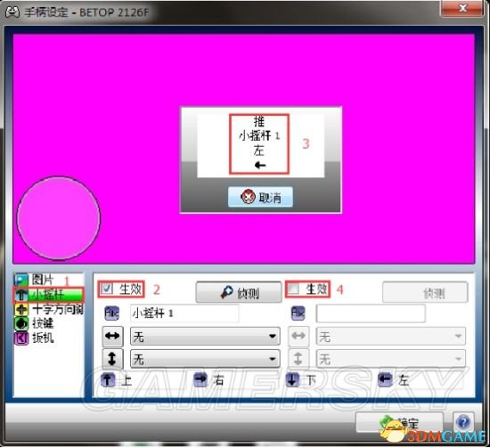Click the 侦测 detect button with magnifier
This screenshot has height=448, width=490.
[x=239, y=292]
